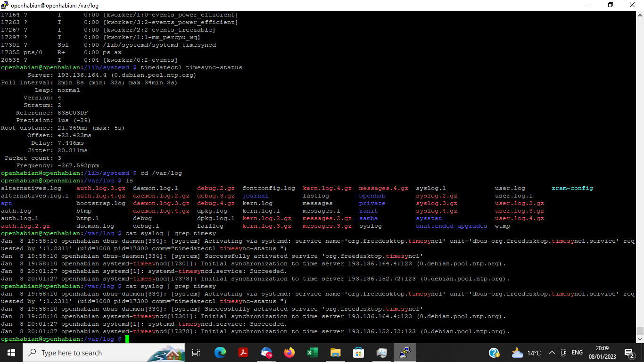
Task: Open Thunderbird mail with 19 badge
Action: (266, 353)
